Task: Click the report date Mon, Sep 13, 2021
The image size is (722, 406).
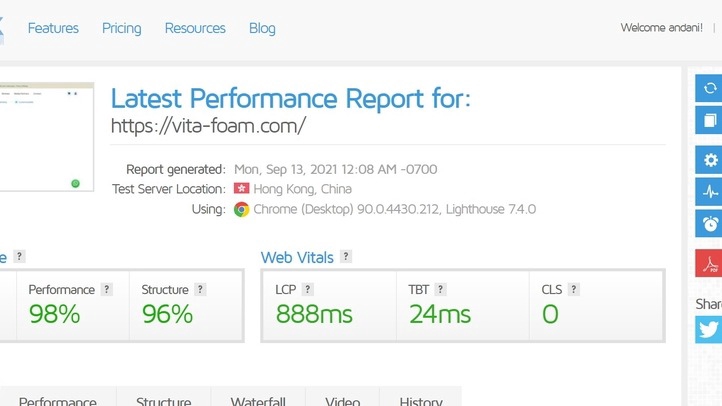Action: [336, 169]
